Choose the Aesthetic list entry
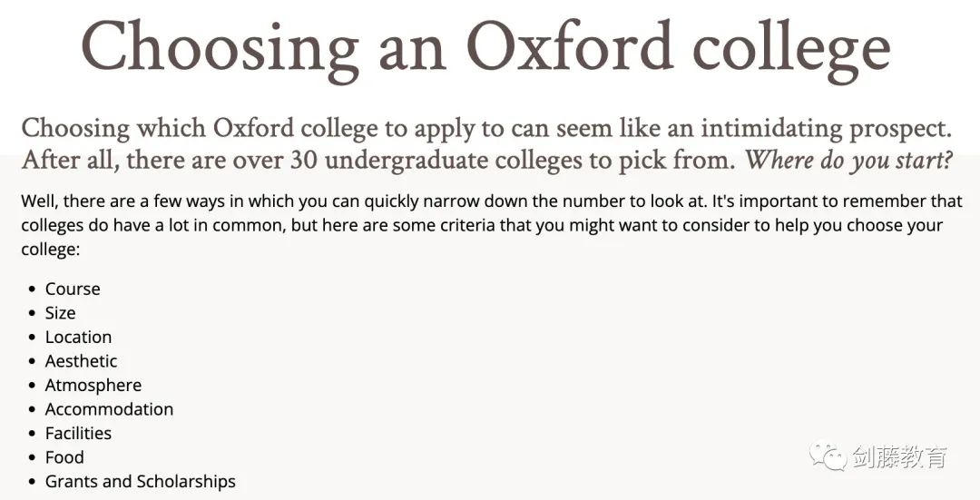The width and height of the screenshot is (980, 500). pos(81,360)
